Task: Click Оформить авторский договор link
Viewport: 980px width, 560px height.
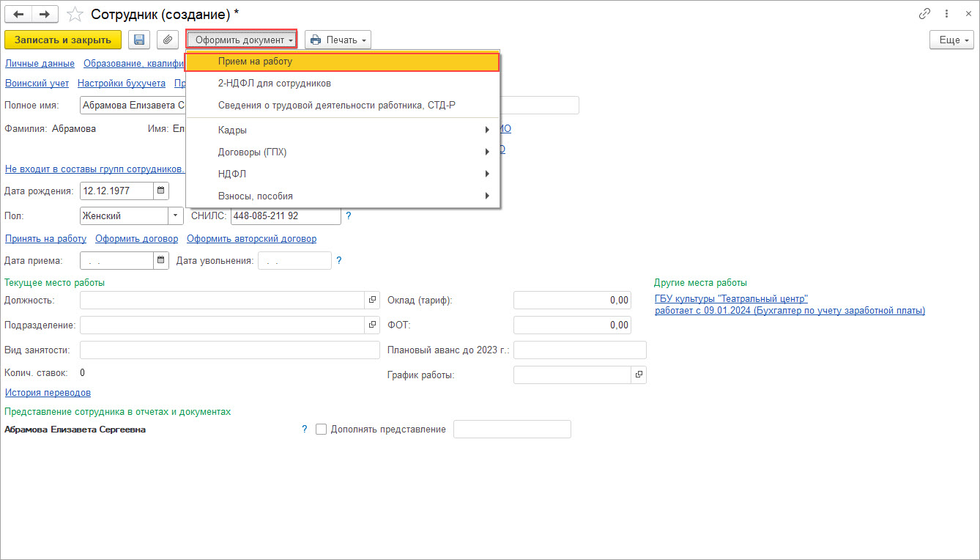Action: [252, 239]
